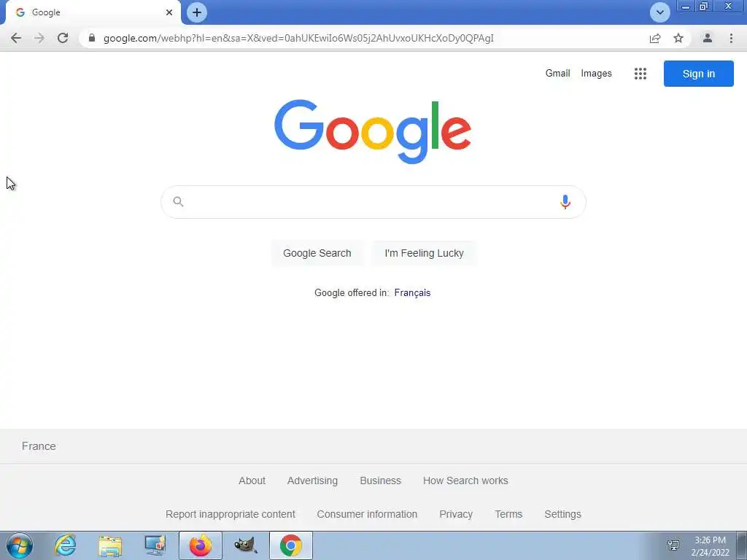Open a new tab with plus button
Image resolution: width=747 pixels, height=560 pixels.
point(197,12)
